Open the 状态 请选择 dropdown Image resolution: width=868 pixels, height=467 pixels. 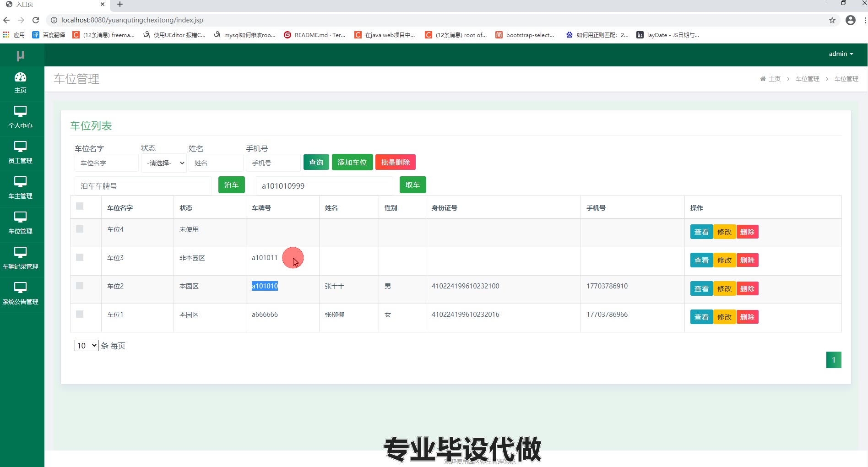pos(164,163)
